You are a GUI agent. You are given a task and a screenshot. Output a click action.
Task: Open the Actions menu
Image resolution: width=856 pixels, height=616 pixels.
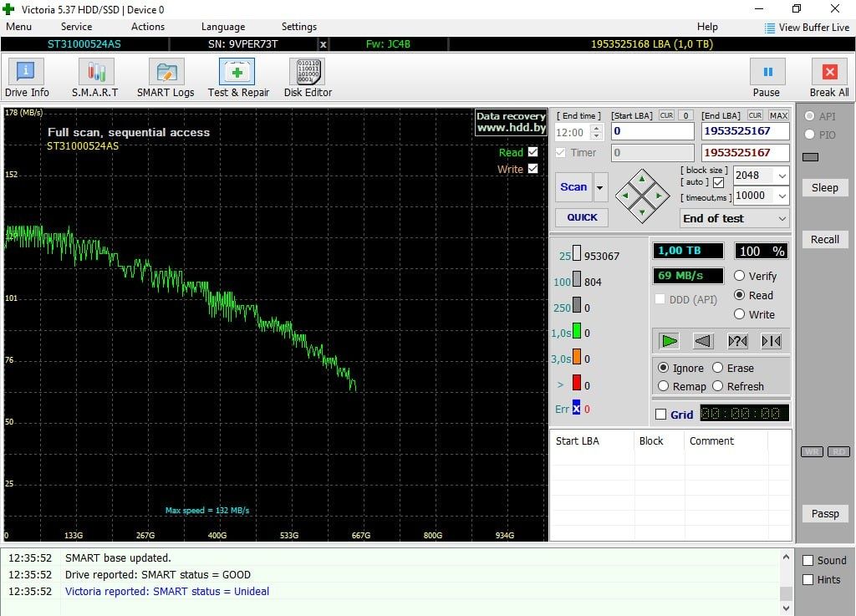tap(147, 27)
